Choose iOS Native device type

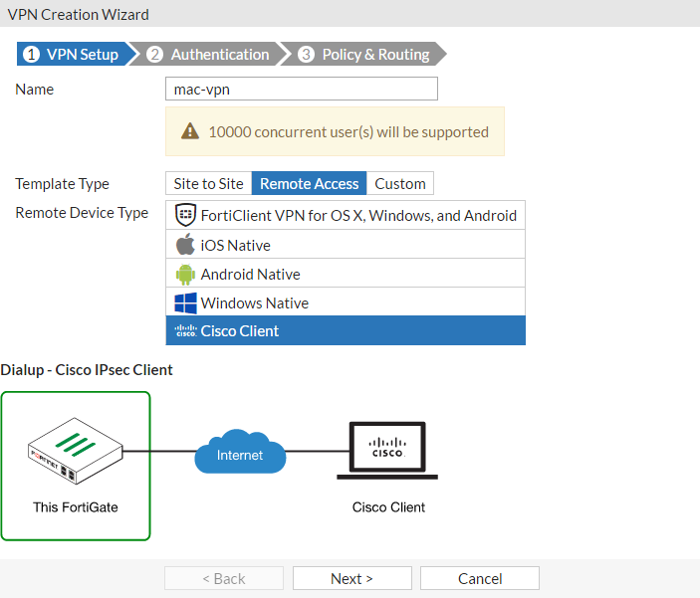346,244
